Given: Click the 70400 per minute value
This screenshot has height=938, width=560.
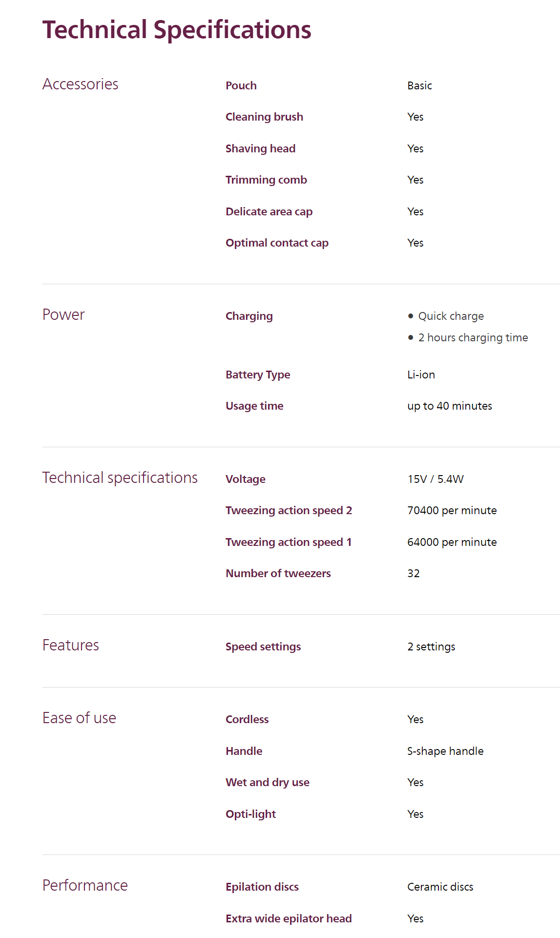Looking at the screenshot, I should [x=452, y=510].
